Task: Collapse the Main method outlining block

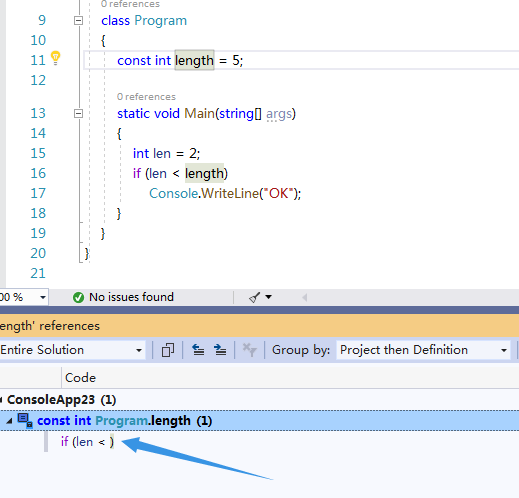Action: (x=78, y=114)
